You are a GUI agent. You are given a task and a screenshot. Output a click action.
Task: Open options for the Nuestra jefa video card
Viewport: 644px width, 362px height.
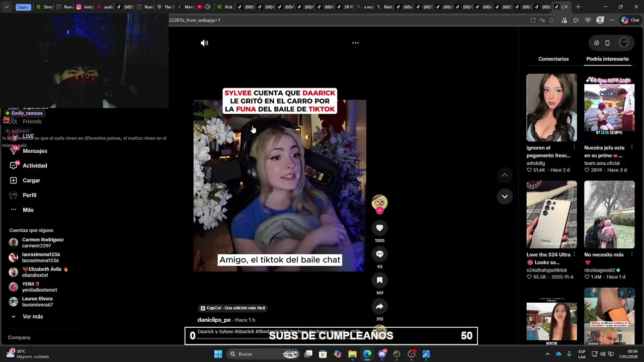tap(632, 147)
